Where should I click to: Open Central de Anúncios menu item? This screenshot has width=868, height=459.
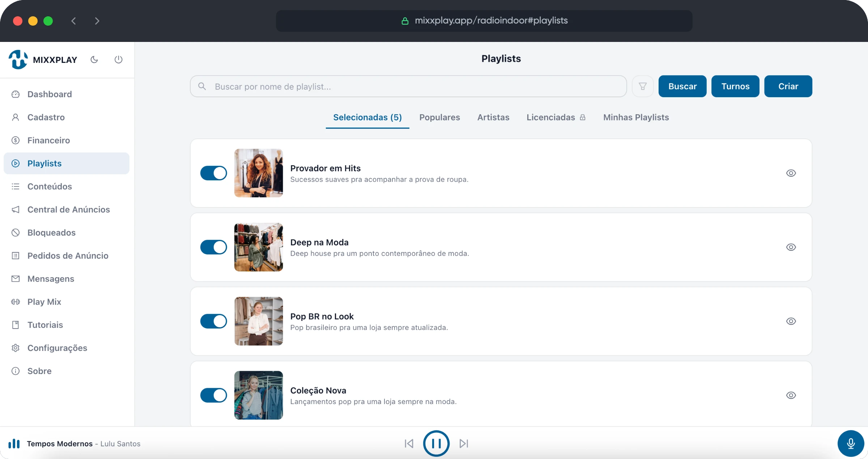point(67,210)
